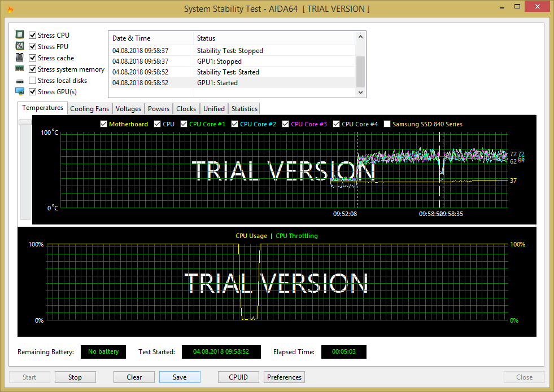Hide CPU Core #1 graph line

(184, 124)
